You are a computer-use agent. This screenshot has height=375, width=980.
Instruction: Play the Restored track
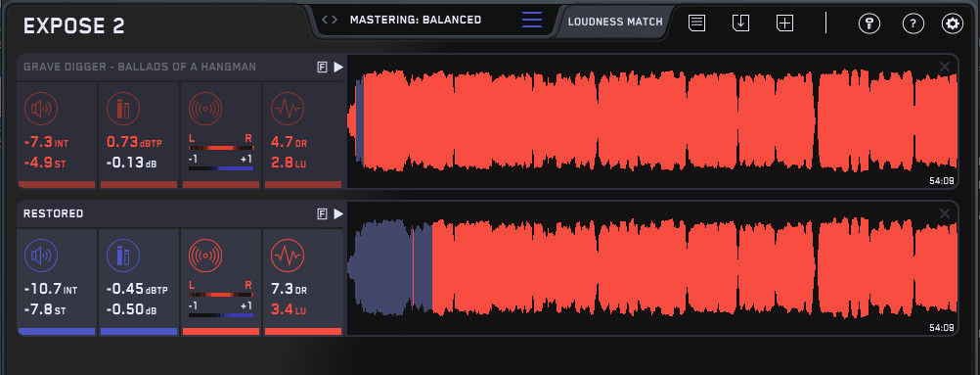coord(338,214)
